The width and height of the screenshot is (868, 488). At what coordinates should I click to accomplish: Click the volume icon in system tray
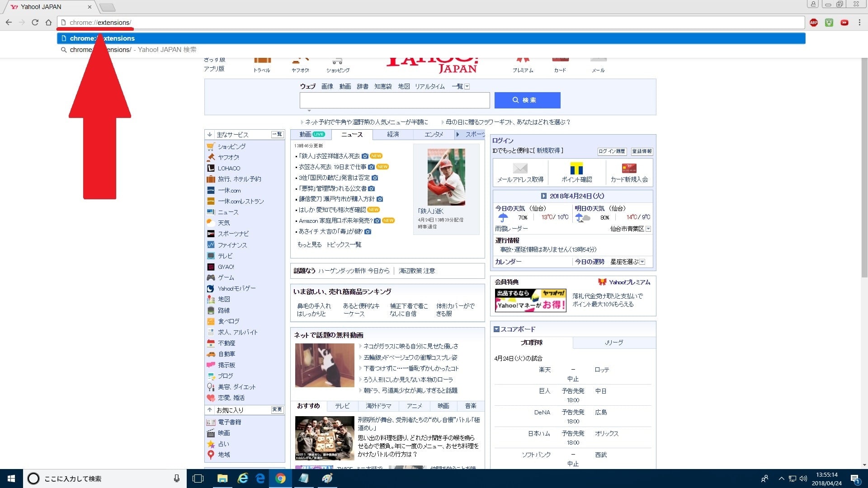[803, 479]
